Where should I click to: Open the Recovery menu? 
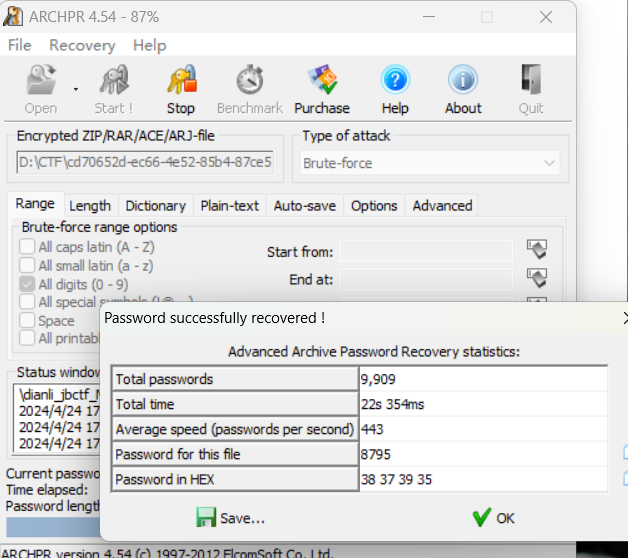click(x=82, y=45)
